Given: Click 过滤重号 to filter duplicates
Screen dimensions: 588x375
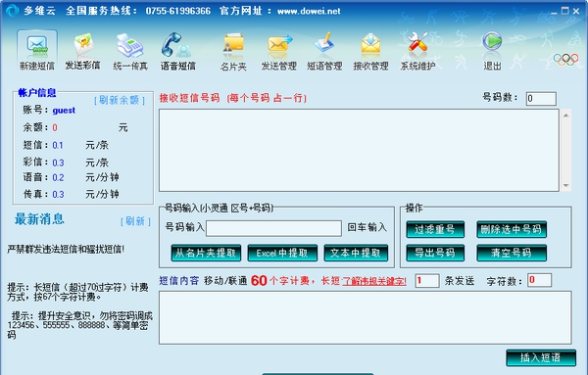Looking at the screenshot, I should coord(435,229).
